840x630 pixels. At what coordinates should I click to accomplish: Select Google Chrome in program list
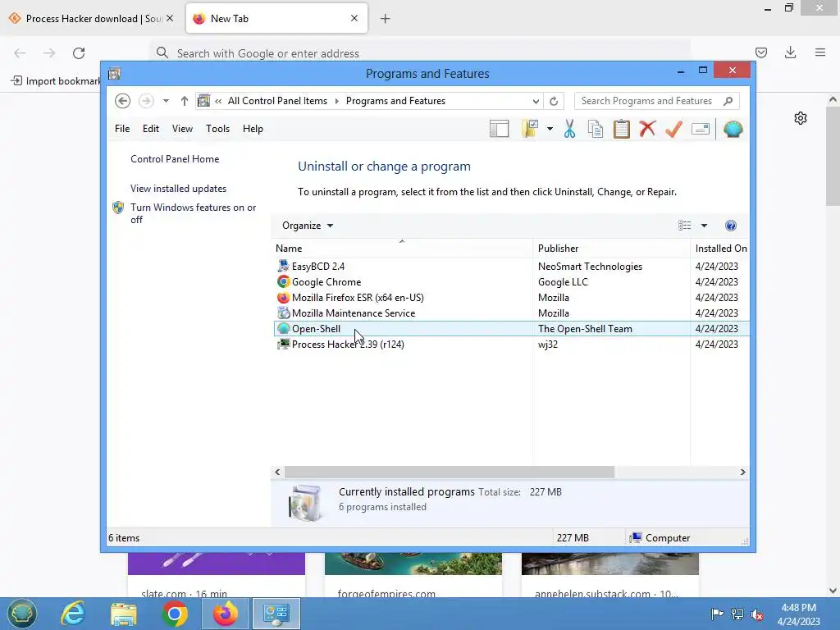(x=512, y=282)
